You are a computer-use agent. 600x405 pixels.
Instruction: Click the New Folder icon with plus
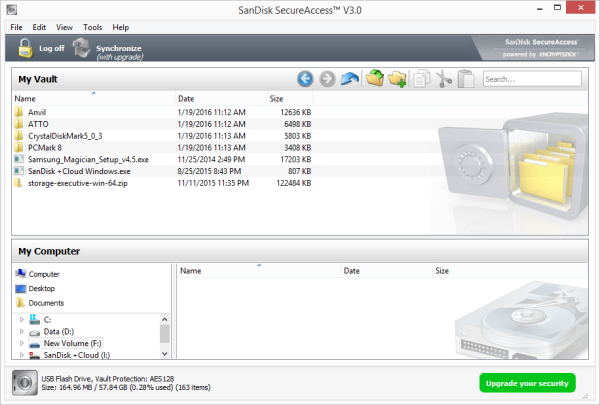point(397,78)
